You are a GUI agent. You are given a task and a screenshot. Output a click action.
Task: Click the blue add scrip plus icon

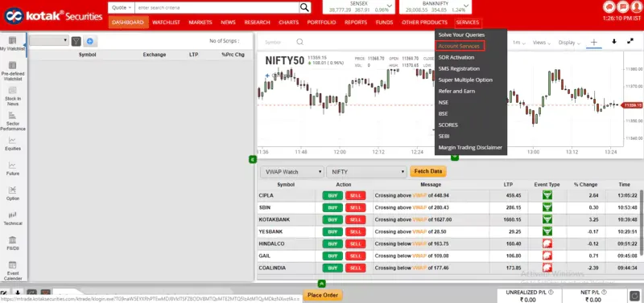[x=89, y=41]
